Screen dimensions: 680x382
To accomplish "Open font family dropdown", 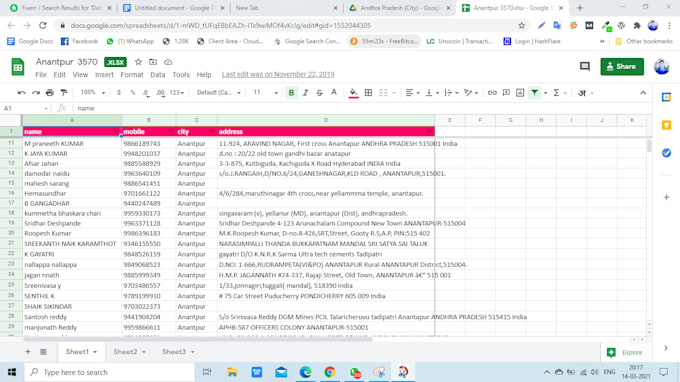I will [x=218, y=92].
